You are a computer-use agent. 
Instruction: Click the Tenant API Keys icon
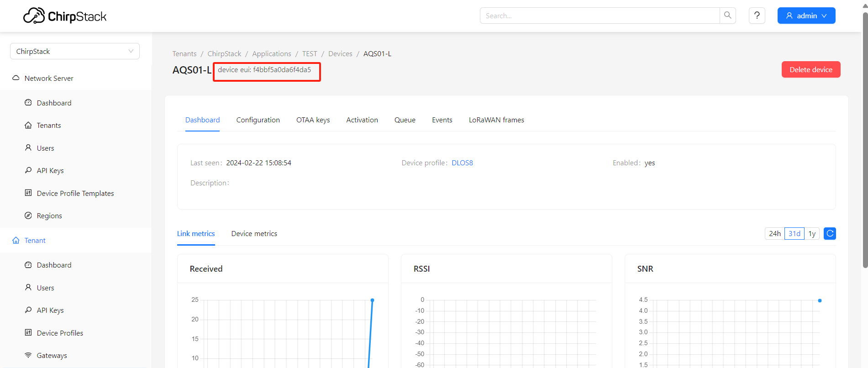[x=28, y=310]
